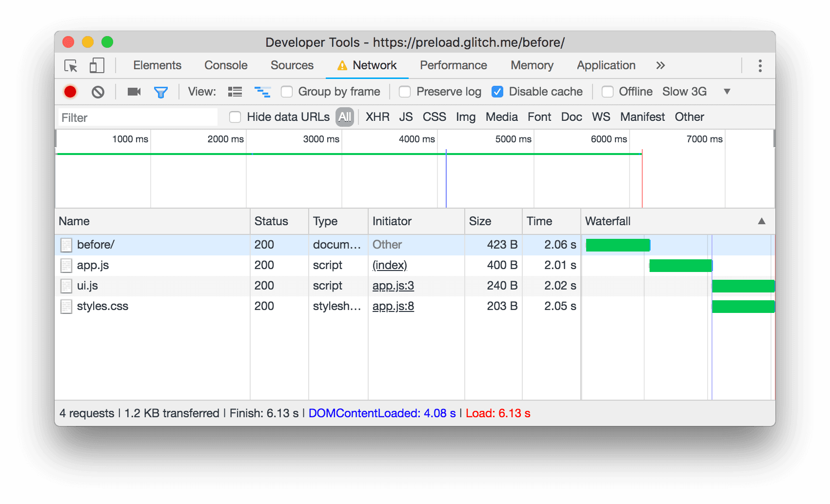Screen dimensions: 830x504
Task: Switch to the Performance tab
Action: click(x=453, y=65)
